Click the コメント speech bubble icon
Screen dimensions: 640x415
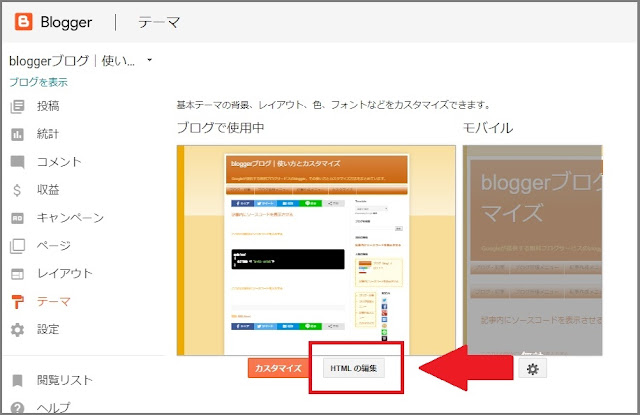(17, 162)
